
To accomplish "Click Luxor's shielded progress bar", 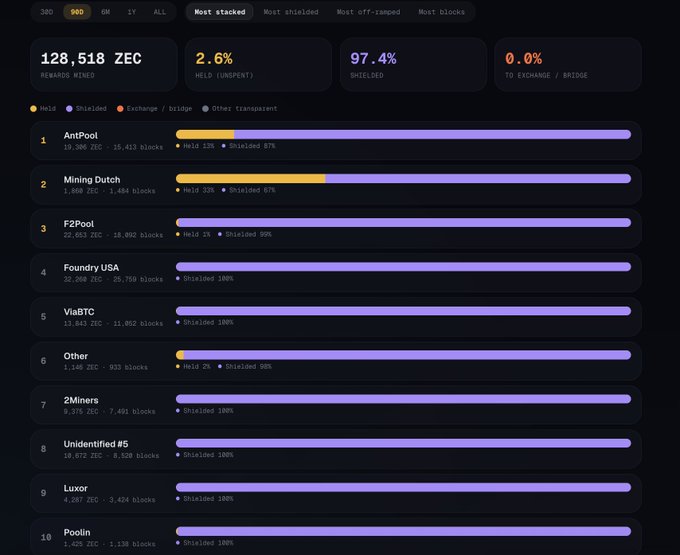I will click(404, 487).
